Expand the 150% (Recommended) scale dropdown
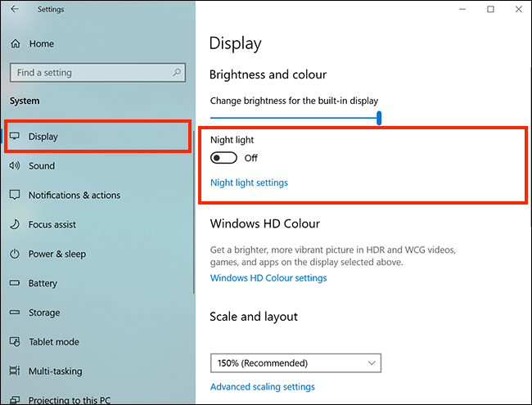This screenshot has width=532, height=405. point(295,363)
